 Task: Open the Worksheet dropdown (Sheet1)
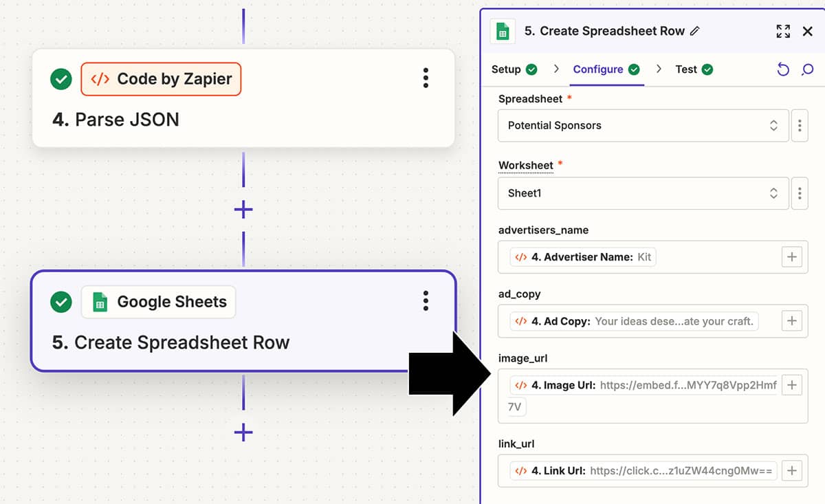click(x=643, y=193)
